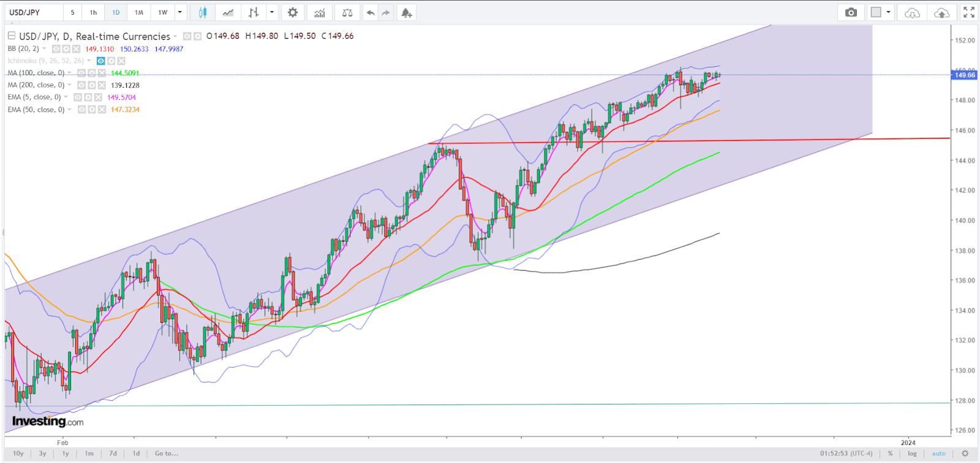Save the chart layout to the cloud

(x=942, y=12)
